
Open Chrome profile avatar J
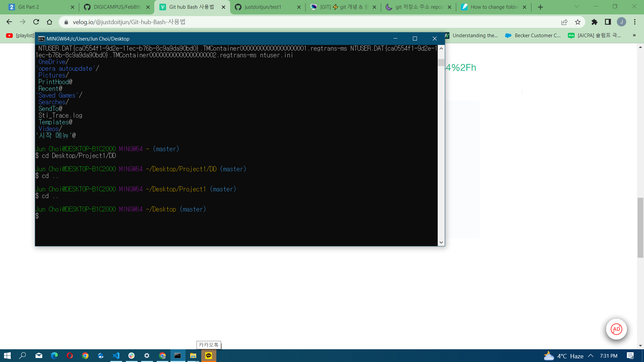pos(622,22)
